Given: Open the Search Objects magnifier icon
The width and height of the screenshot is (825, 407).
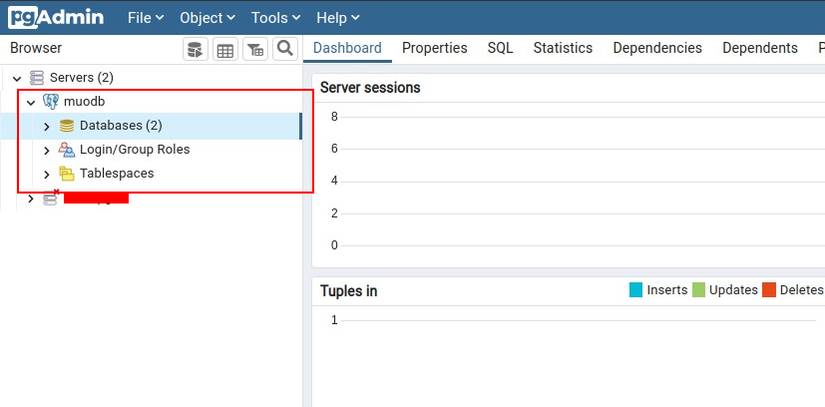Looking at the screenshot, I should [285, 49].
